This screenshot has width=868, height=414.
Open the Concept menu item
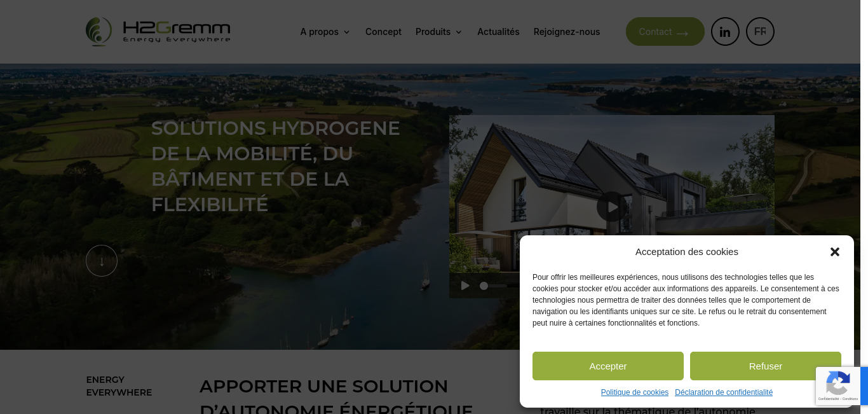(x=383, y=32)
